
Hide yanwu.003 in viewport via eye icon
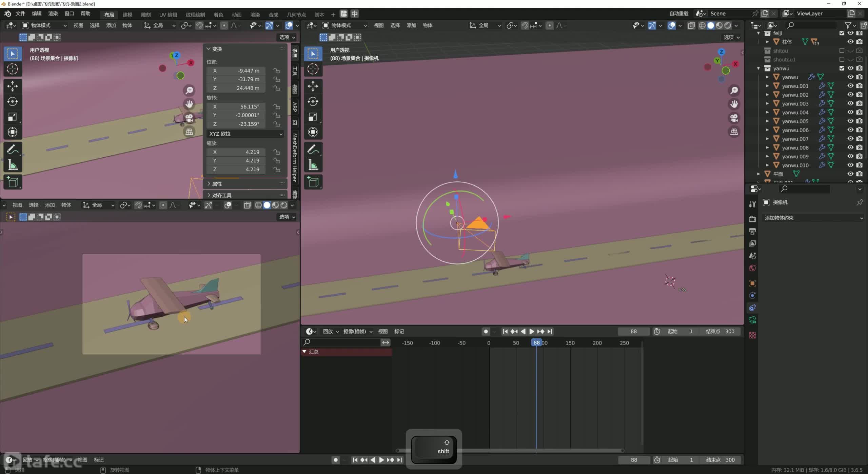850,103
